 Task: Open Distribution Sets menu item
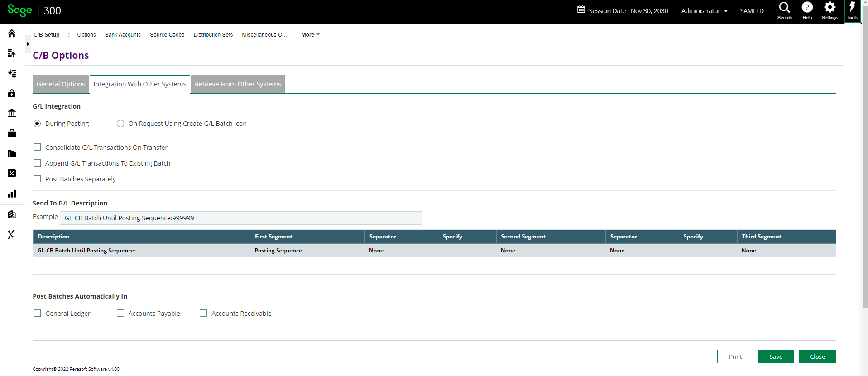pos(213,35)
